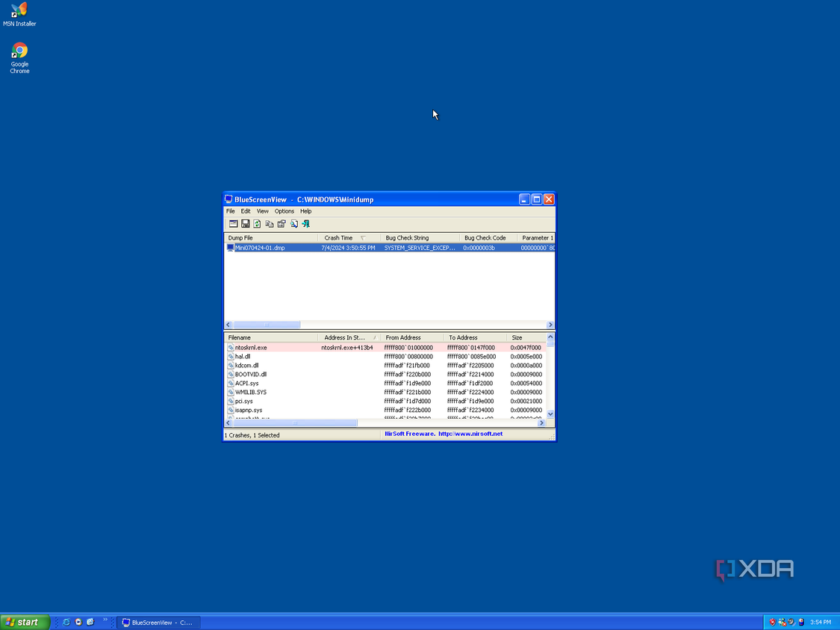
Task: Open the Google Chrome desktop shortcut
Action: click(19, 58)
